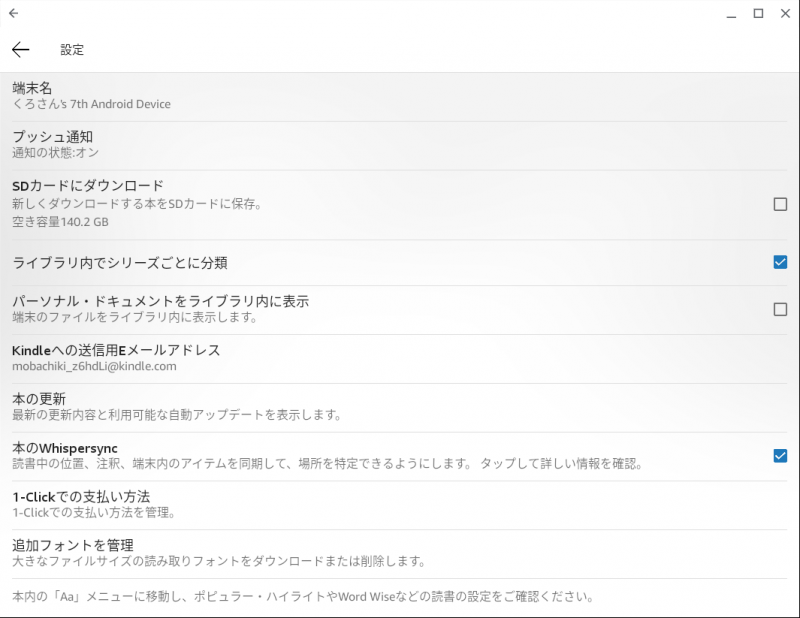The width and height of the screenshot is (800, 618).
Task: Click the 空き容量140.2 GB storage text
Action: 60,222
